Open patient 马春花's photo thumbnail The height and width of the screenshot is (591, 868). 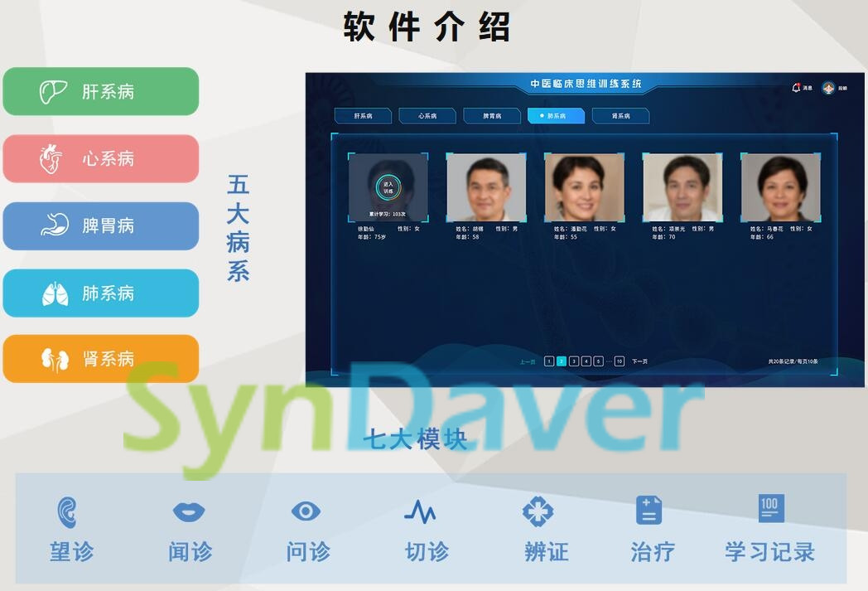pyautogui.click(x=779, y=187)
